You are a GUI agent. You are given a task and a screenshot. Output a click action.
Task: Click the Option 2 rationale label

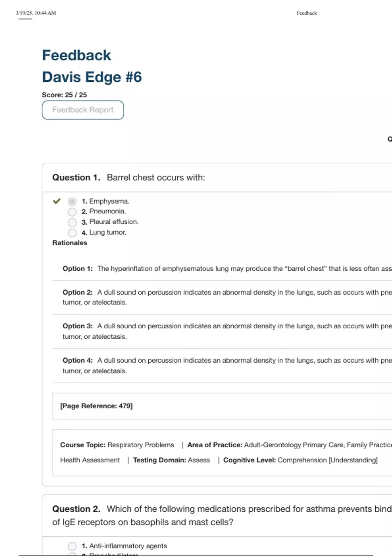point(77,292)
